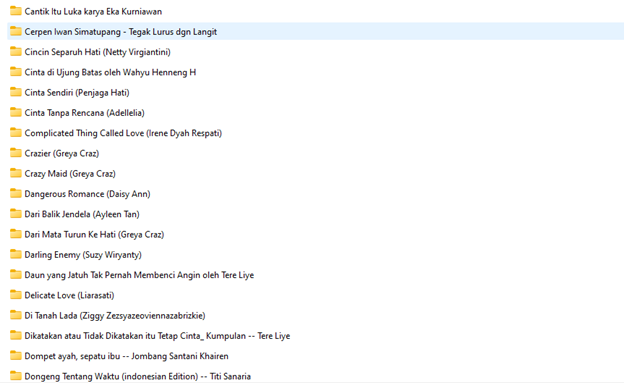Select the name 'Cantik Itu Luka karya Eka Kurniawan'
Screen dimensions: 624x383
pos(93,12)
